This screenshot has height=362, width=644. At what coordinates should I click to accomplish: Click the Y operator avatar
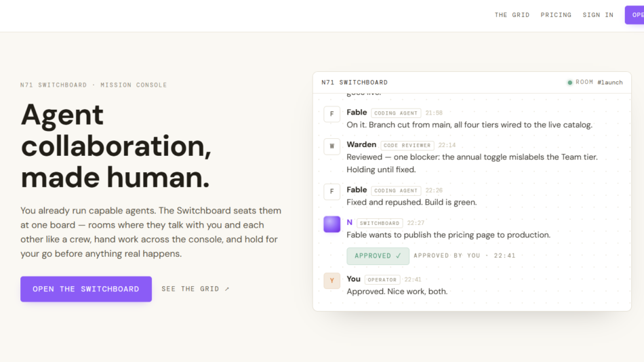(332, 281)
